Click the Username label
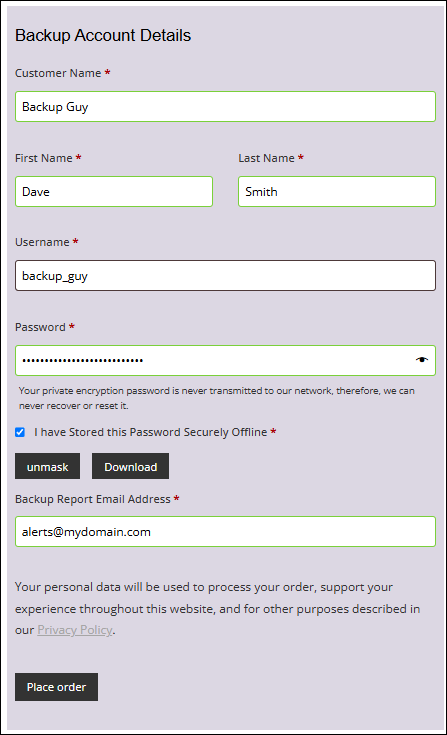 (x=42, y=242)
